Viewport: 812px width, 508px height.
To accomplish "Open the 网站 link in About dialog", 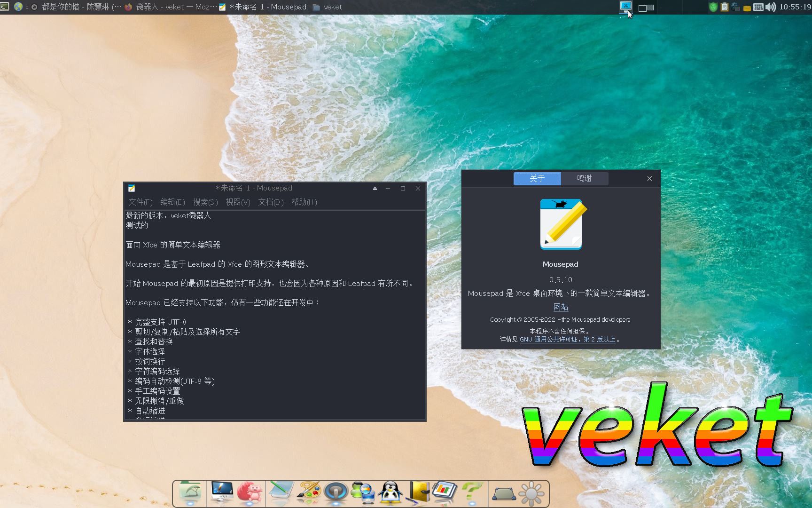I will tap(561, 307).
